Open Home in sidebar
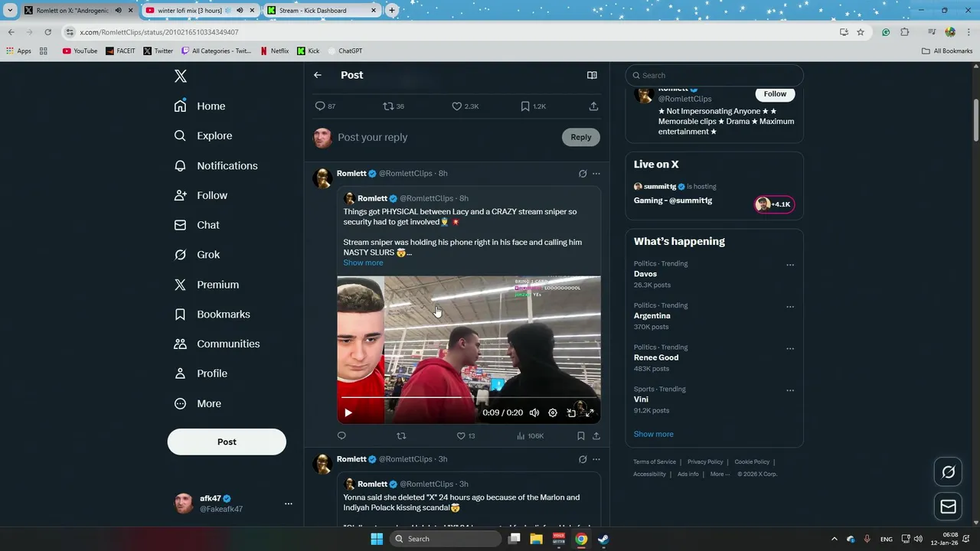This screenshot has width=980, height=551. 200,106
